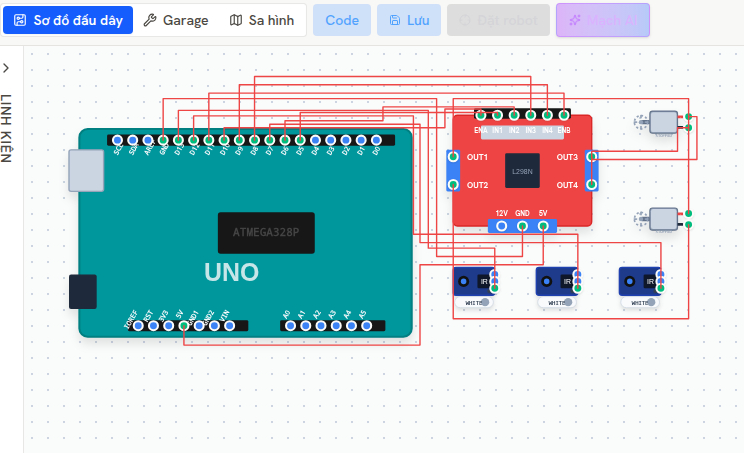The width and height of the screenshot is (744, 453).
Task: Click the A0 analog pin
Action: 290,326
